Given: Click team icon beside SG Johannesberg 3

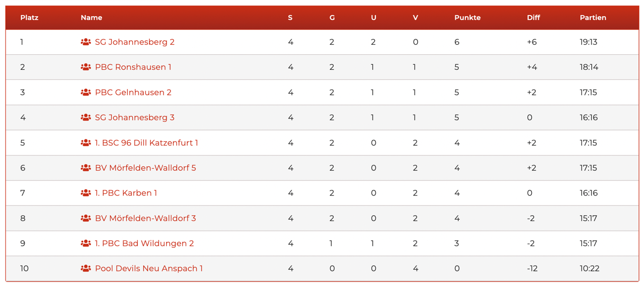Looking at the screenshot, I should (x=86, y=118).
